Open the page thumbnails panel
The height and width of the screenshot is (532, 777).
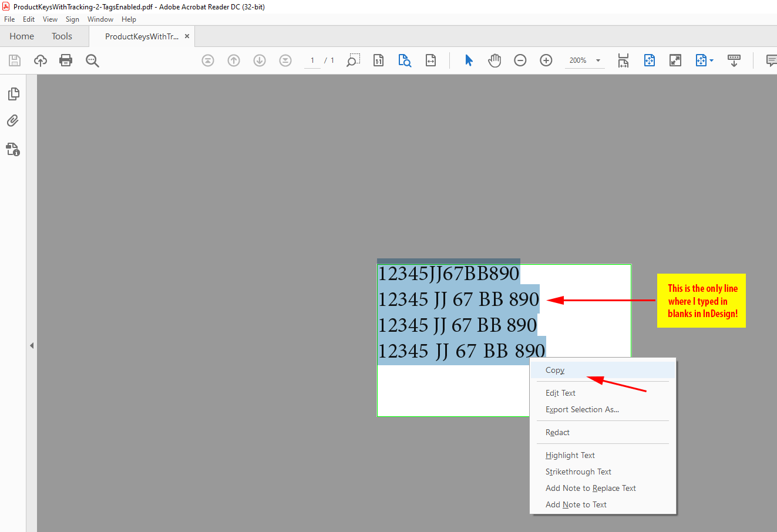tap(14, 93)
